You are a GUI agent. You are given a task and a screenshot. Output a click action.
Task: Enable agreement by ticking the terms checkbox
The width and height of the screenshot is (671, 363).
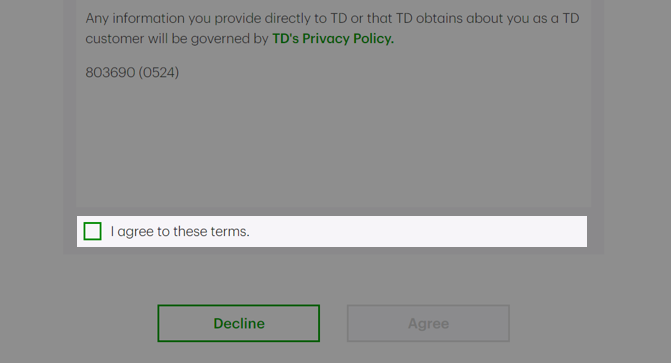click(92, 231)
